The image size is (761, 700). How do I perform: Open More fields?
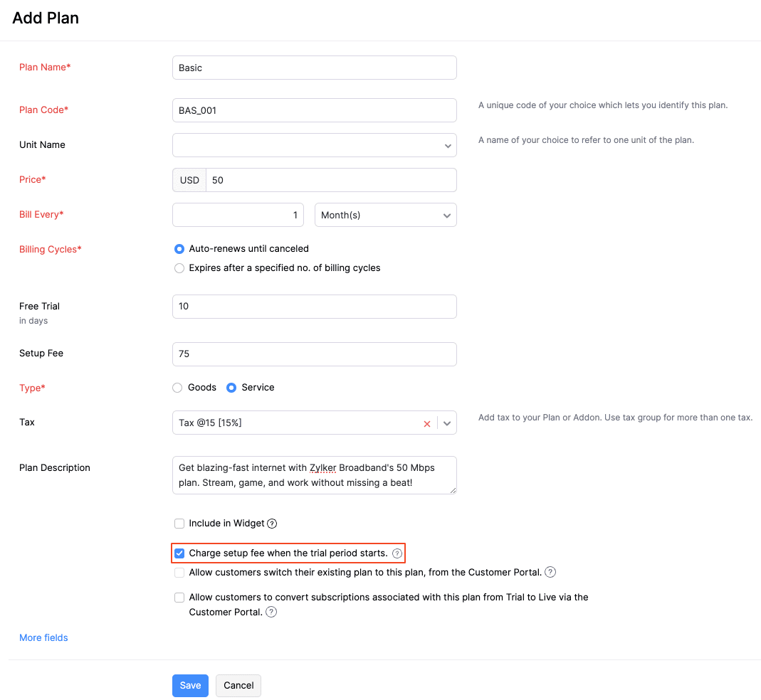[43, 637]
